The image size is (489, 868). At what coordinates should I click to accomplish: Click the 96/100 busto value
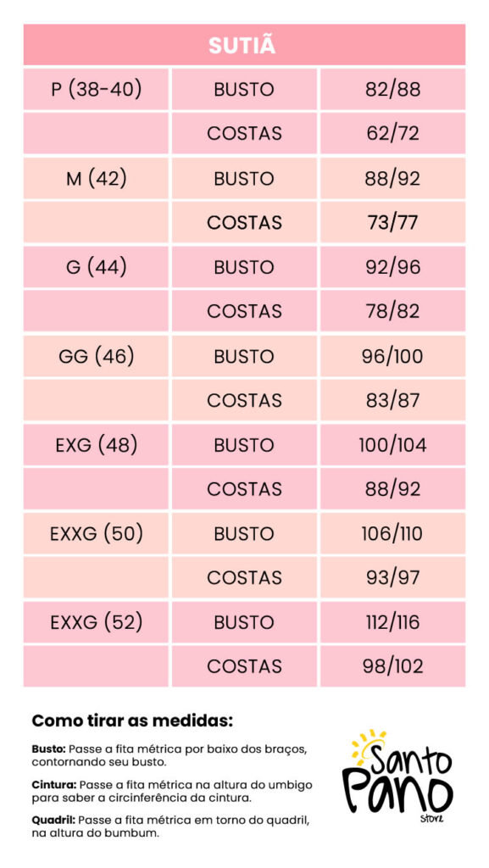pyautogui.click(x=392, y=356)
